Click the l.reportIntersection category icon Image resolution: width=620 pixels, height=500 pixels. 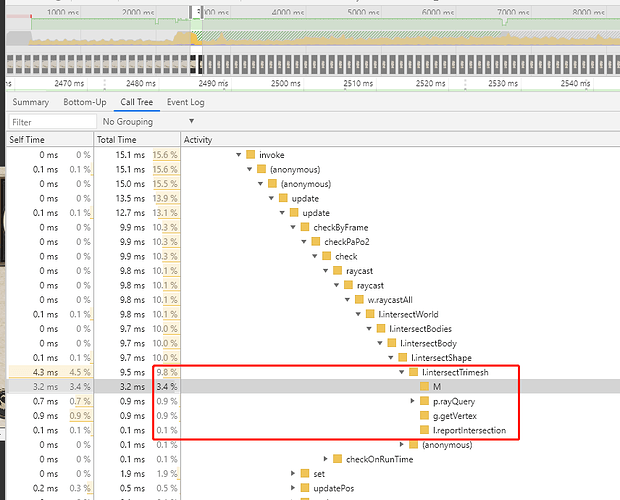point(424,430)
